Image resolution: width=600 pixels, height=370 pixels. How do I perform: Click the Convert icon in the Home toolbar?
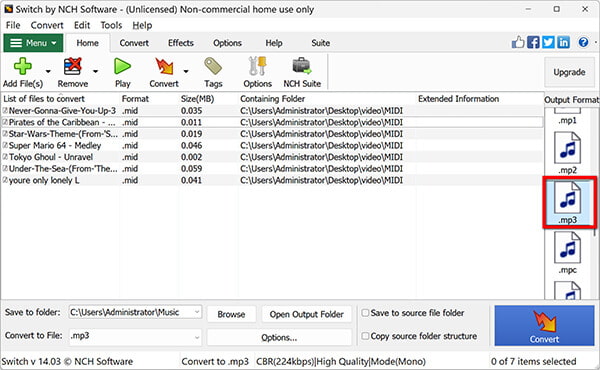164,66
